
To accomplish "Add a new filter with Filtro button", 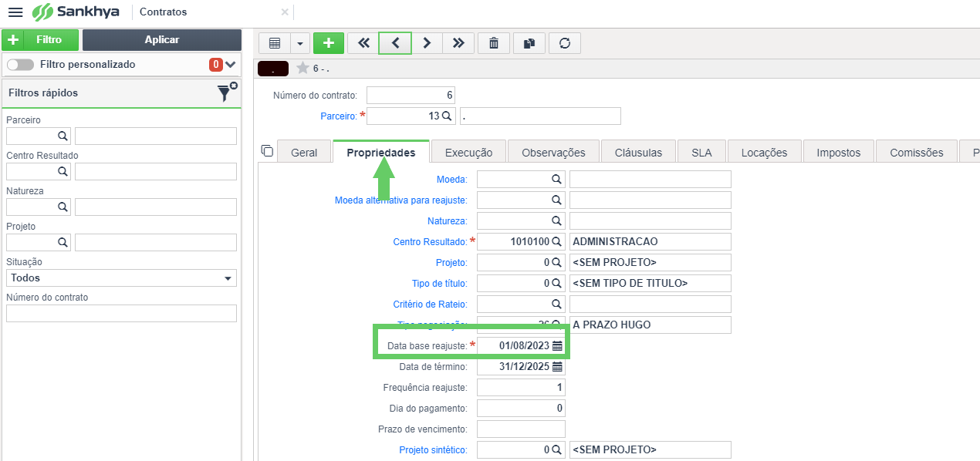I will point(40,40).
